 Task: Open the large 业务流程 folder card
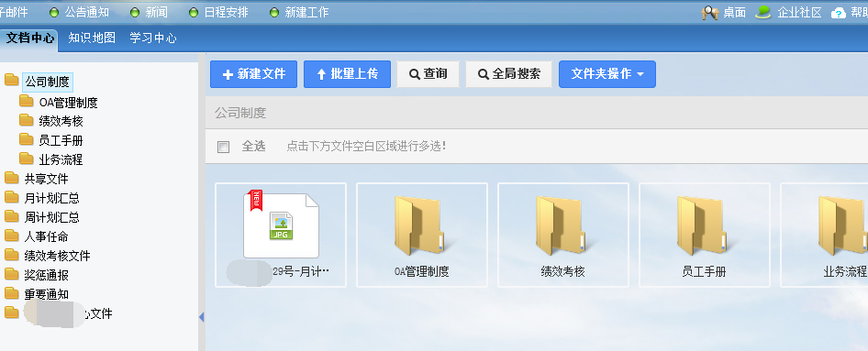click(824, 235)
